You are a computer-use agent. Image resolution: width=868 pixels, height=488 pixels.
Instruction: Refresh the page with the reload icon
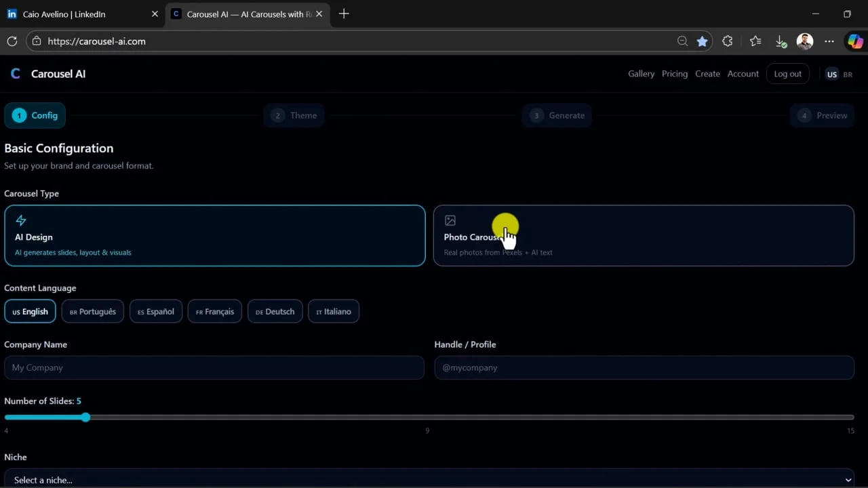[x=12, y=41]
